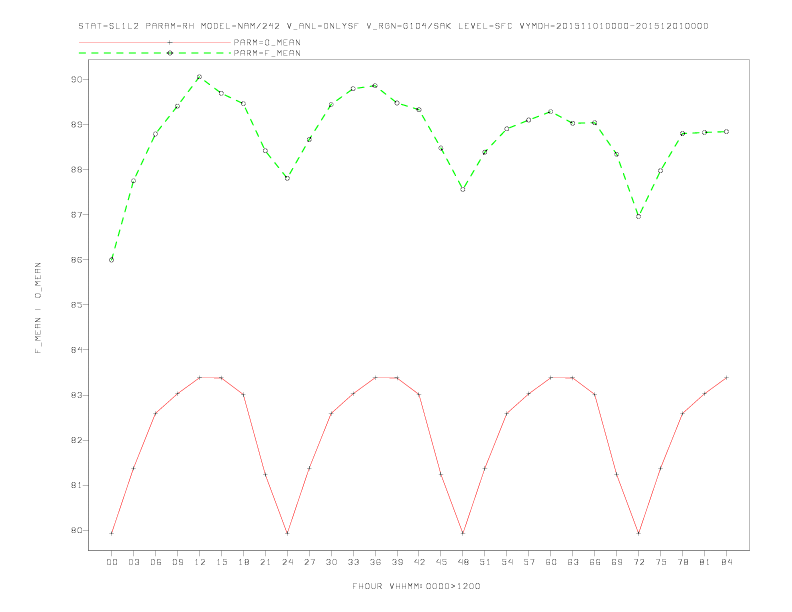
Task: Click the x-axis tick label 00
Action: [x=112, y=562]
